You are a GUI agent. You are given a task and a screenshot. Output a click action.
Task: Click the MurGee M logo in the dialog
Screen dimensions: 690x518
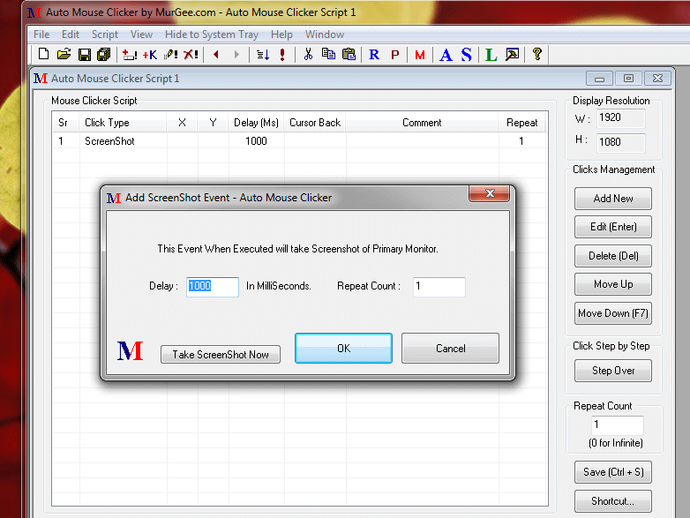click(130, 351)
